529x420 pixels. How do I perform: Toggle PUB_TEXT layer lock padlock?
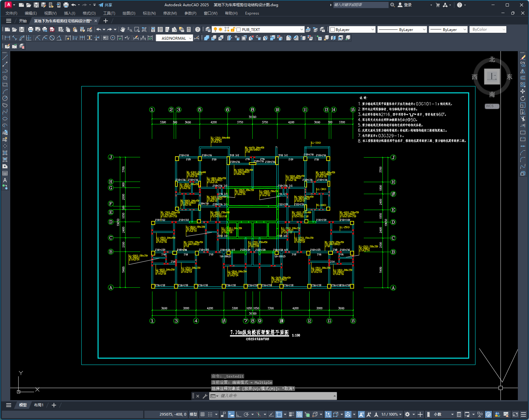pyautogui.click(x=233, y=29)
